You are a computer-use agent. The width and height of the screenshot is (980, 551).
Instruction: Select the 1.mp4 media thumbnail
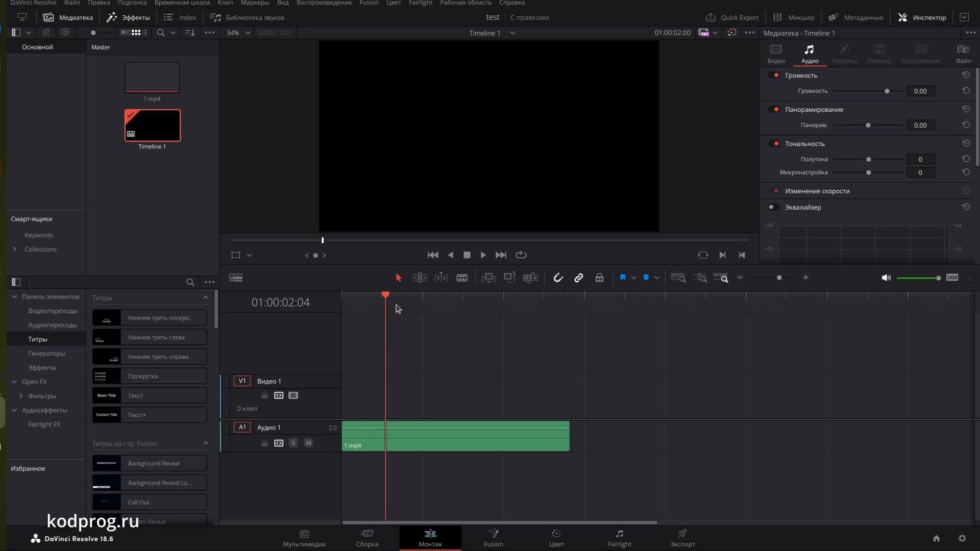(x=152, y=78)
